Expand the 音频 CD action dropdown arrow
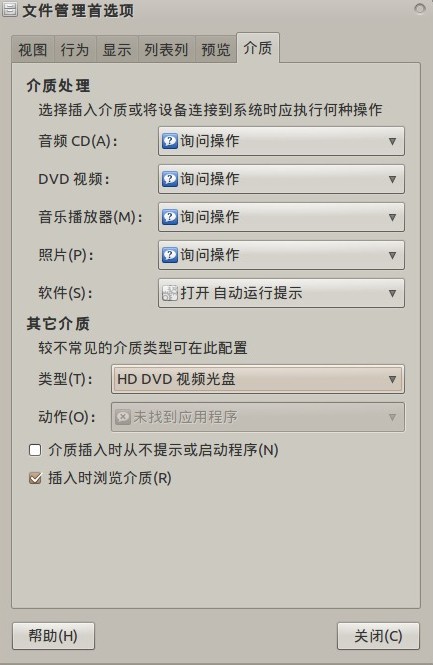Screen dimensions: 433x665 [x=393, y=141]
